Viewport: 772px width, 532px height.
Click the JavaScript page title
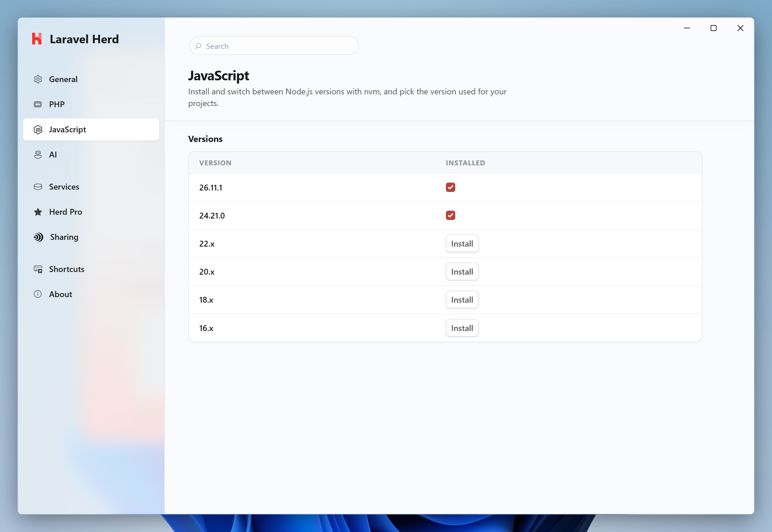(219, 76)
